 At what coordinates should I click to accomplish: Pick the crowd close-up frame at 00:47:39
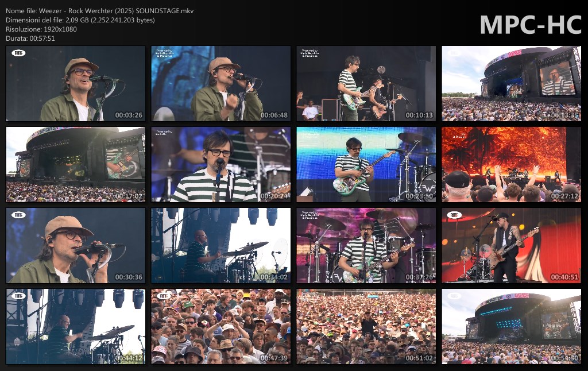tap(220, 327)
